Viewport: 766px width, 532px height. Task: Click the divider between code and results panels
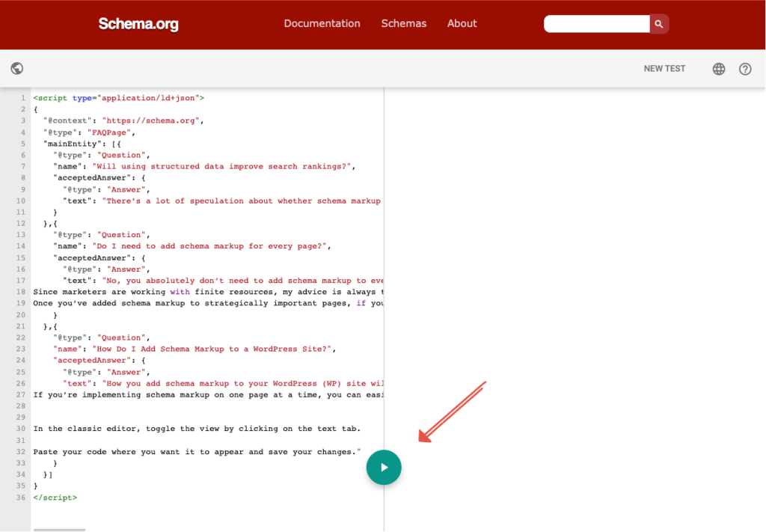click(384, 299)
